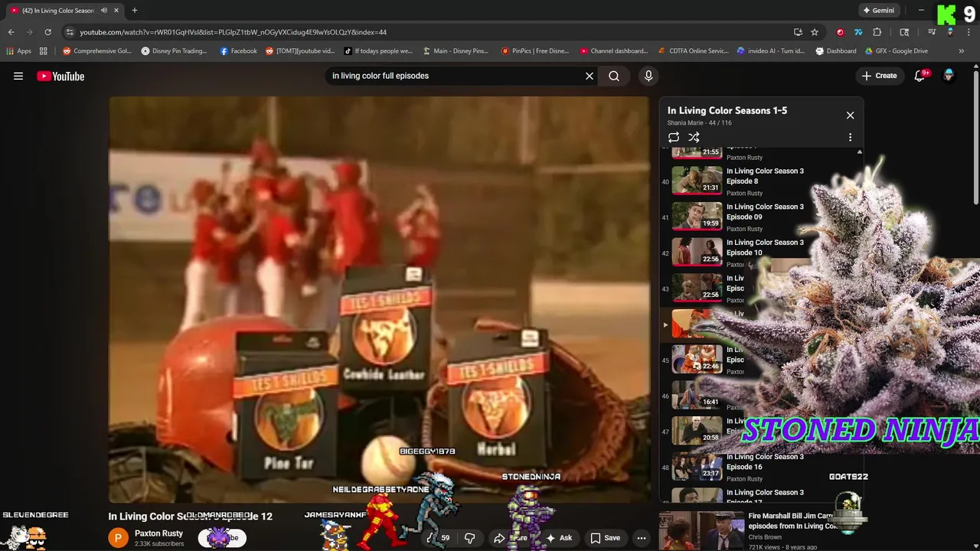Open Chrome profile avatar

coord(950,32)
